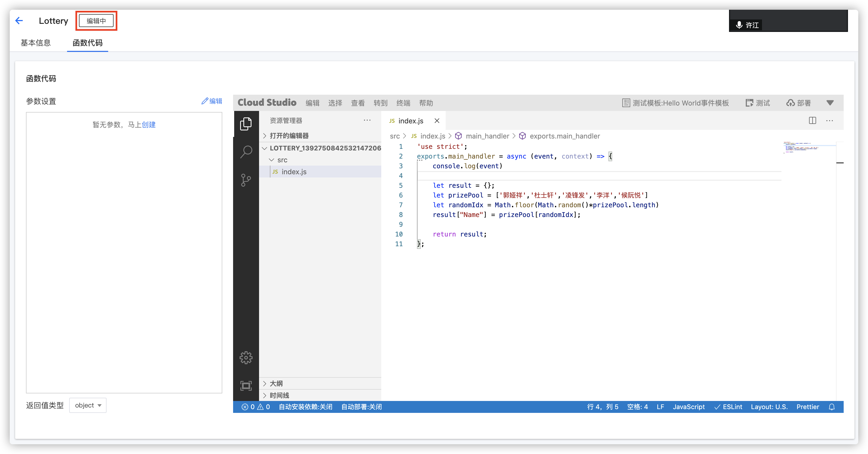Click 行 4, 列 5 cursor position
Screen dimensions: 868x454
click(602, 407)
